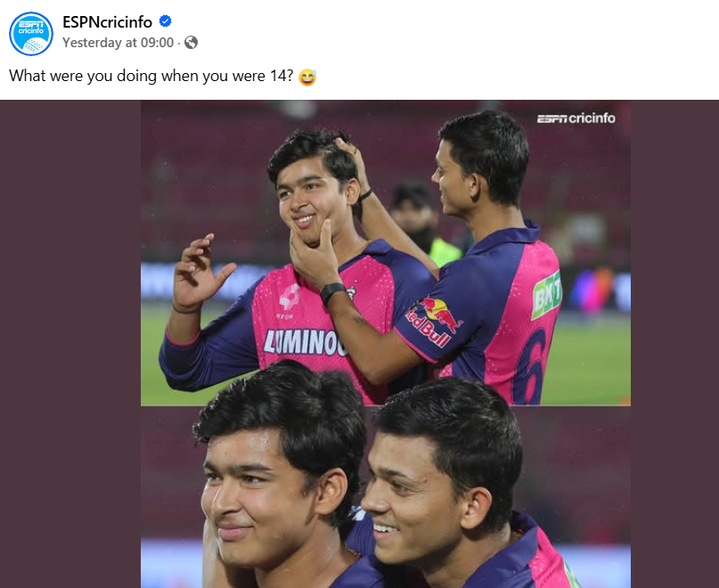
Task: Click the globe public audience icon
Action: tap(192, 43)
